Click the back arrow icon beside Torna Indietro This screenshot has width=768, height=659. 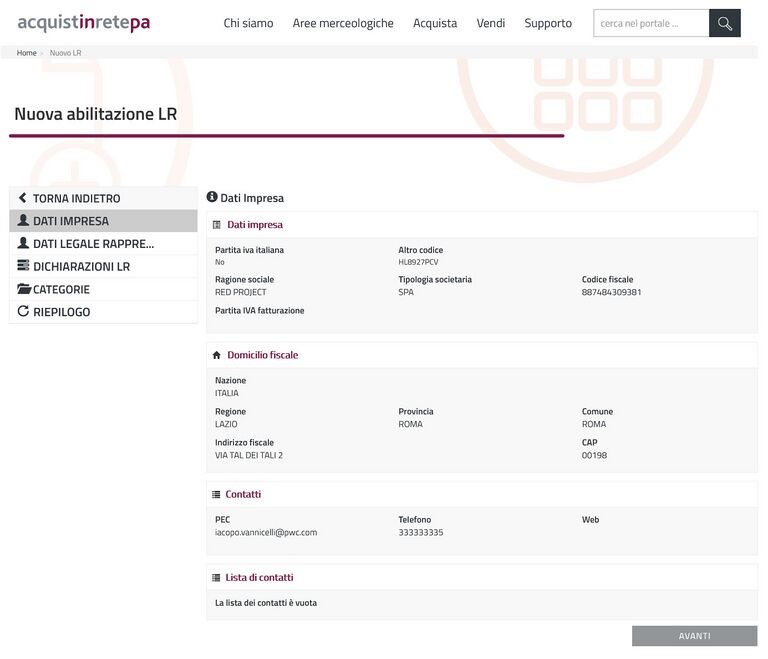click(23, 199)
